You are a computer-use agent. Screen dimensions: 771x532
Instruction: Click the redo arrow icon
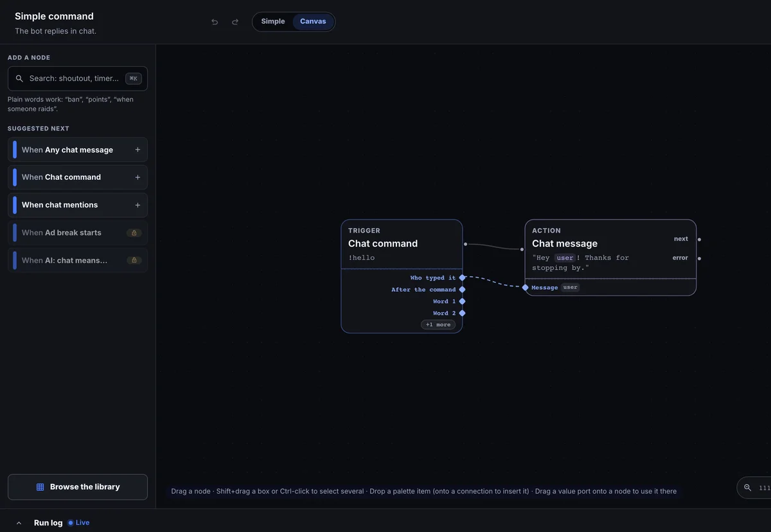[x=235, y=22]
